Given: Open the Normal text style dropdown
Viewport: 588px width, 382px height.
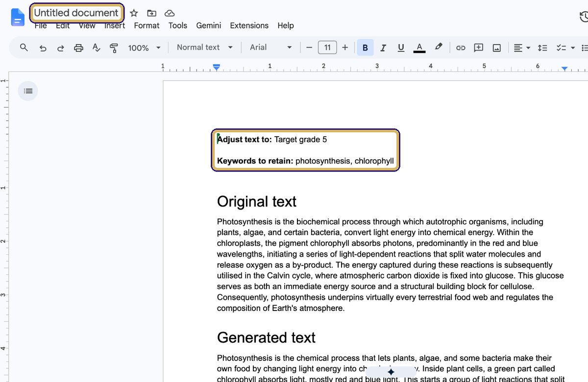Looking at the screenshot, I should [204, 48].
